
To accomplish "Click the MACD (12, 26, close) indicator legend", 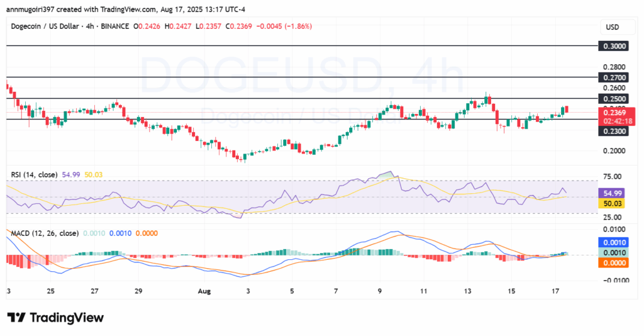I will 45,233.
